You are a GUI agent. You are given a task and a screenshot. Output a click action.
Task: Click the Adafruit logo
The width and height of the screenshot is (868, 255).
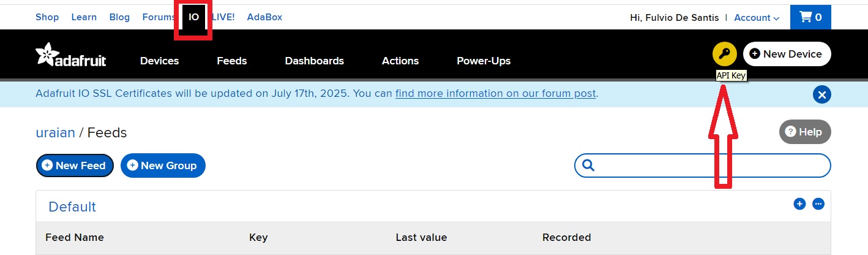point(71,55)
